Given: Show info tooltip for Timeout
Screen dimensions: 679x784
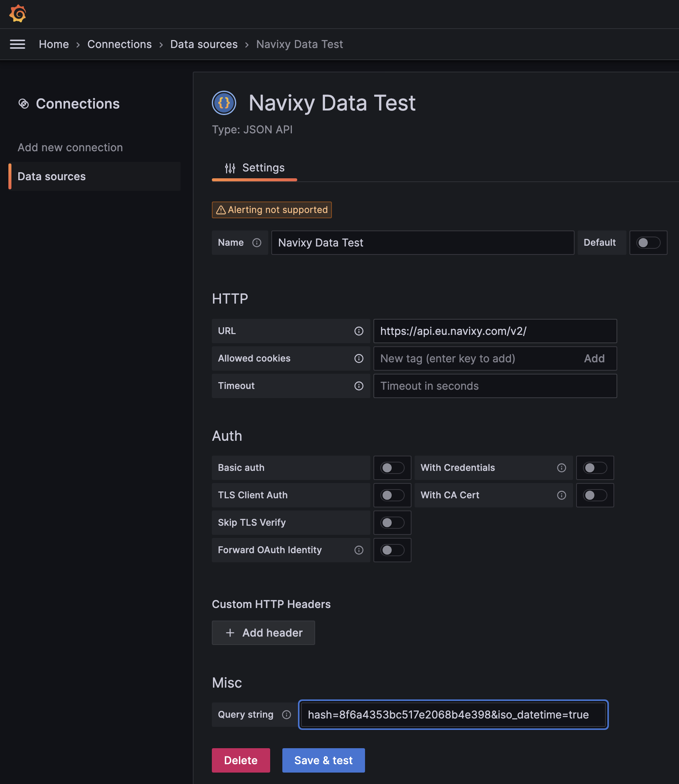Looking at the screenshot, I should [x=359, y=386].
